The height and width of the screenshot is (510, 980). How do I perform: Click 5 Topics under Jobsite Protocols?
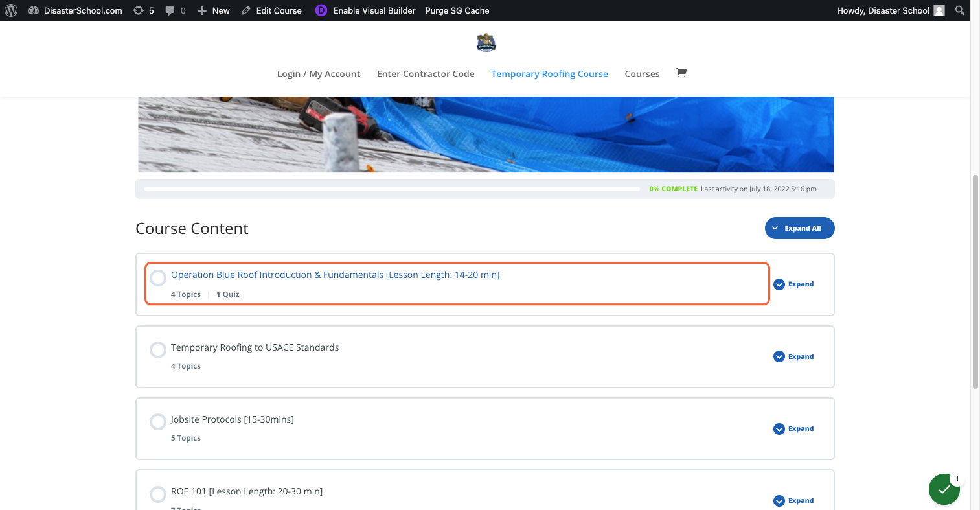click(186, 438)
